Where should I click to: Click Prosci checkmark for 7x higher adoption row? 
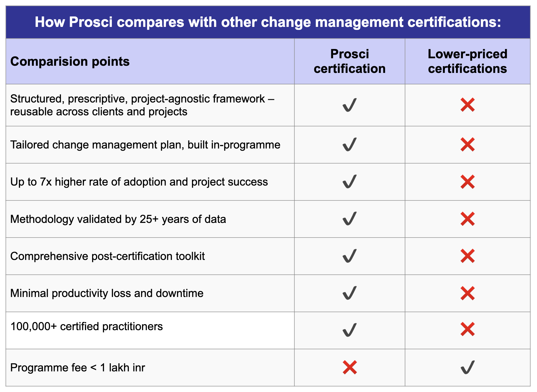pyautogui.click(x=349, y=182)
